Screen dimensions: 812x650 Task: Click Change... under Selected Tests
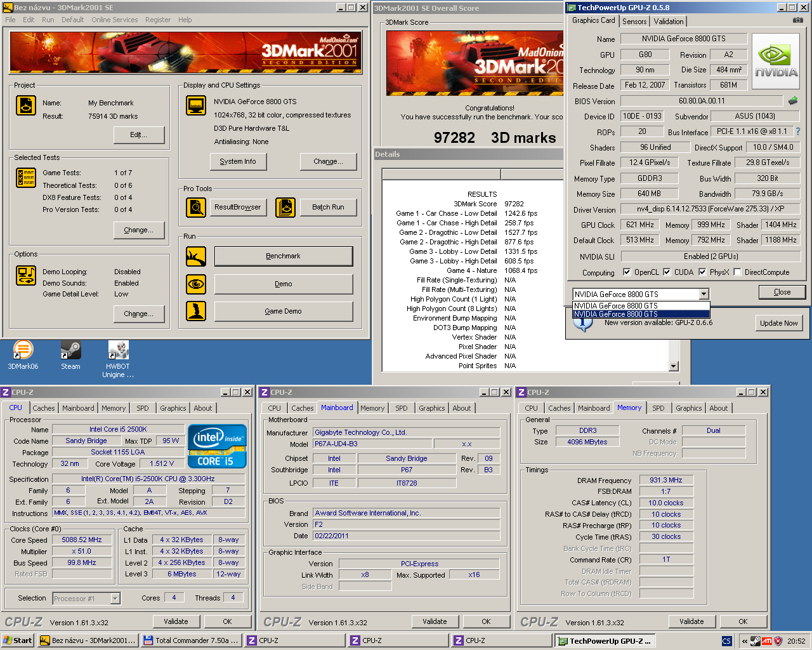(x=139, y=230)
